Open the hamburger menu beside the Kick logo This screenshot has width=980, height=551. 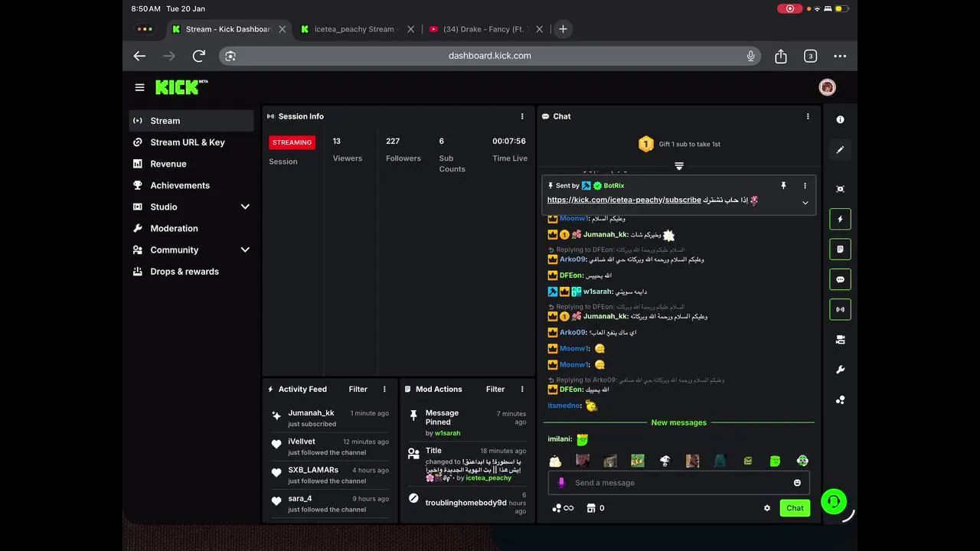click(139, 87)
